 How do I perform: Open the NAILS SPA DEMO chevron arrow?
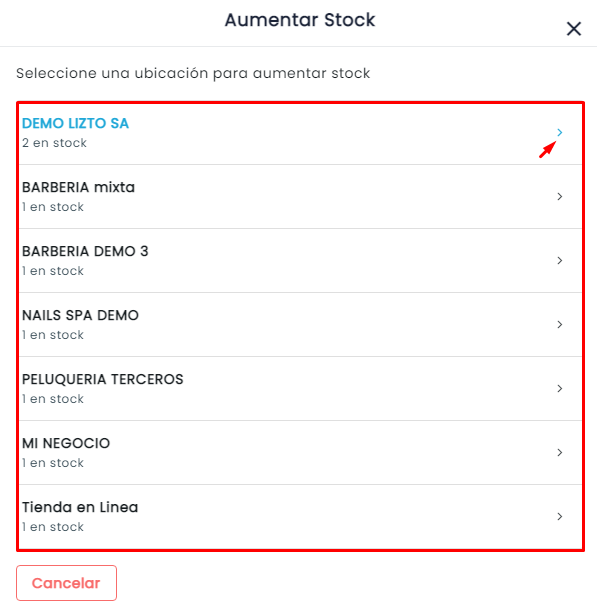coord(560,325)
